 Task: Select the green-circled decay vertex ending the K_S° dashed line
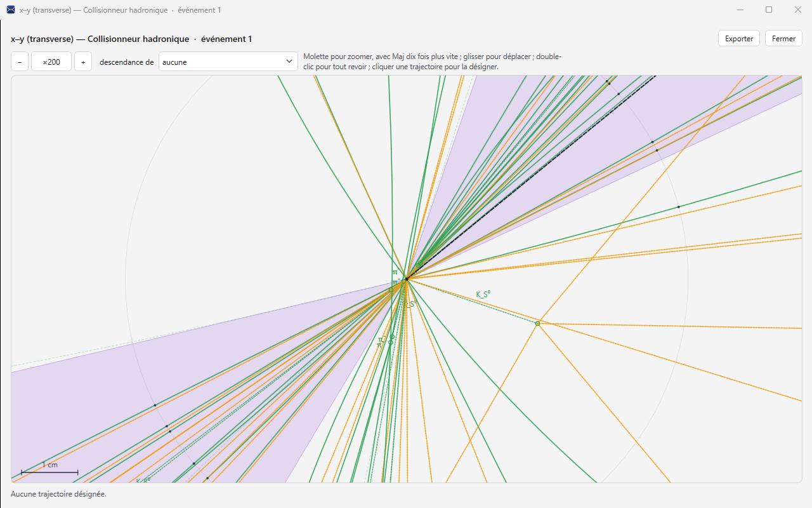pos(537,323)
